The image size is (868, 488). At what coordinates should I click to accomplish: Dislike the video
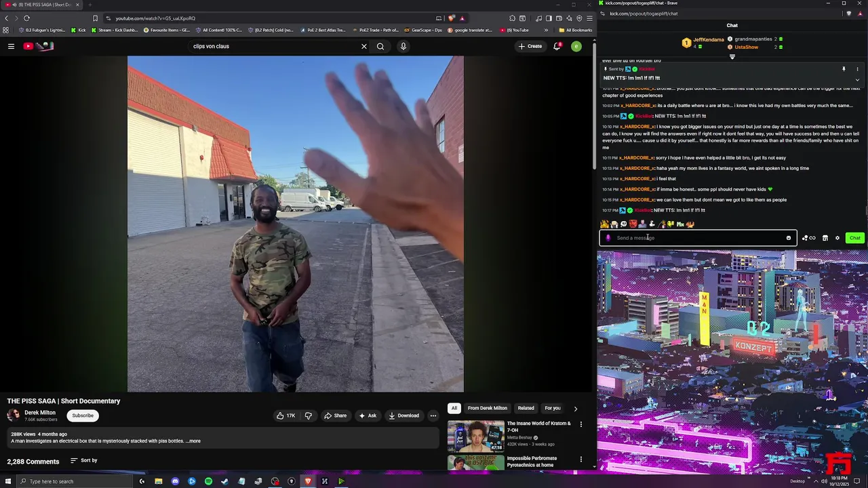tap(308, 415)
